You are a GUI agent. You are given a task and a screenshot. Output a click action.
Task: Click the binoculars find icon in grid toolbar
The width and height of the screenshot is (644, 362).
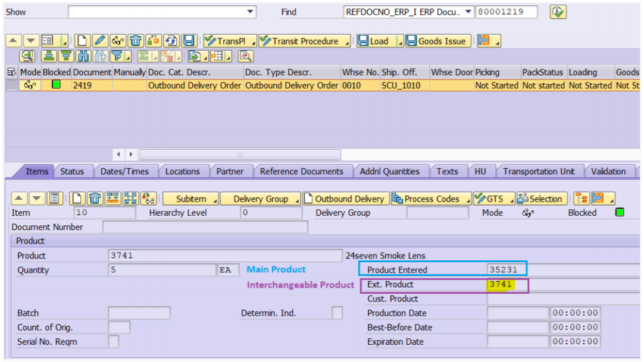tap(83, 56)
